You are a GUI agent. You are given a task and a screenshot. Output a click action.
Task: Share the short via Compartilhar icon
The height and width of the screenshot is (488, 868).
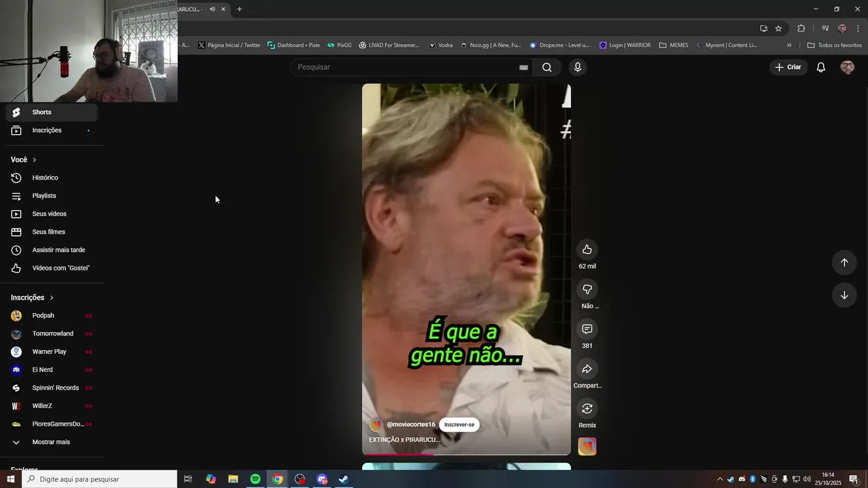[x=587, y=369]
